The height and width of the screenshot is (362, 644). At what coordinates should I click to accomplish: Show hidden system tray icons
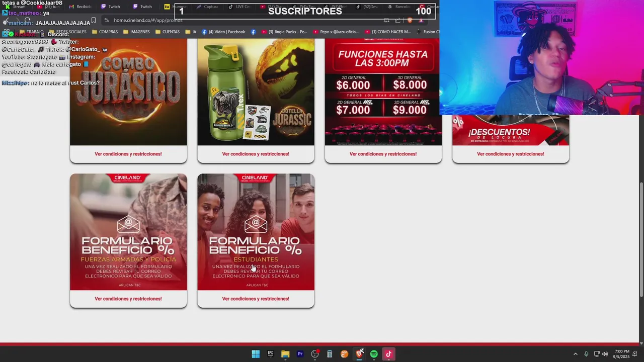click(576, 354)
